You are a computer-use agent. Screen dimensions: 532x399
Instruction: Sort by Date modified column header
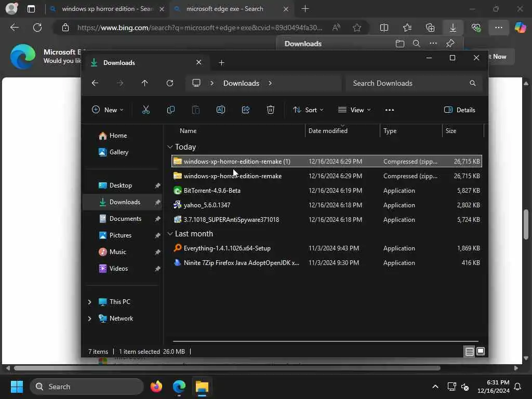[x=328, y=131]
